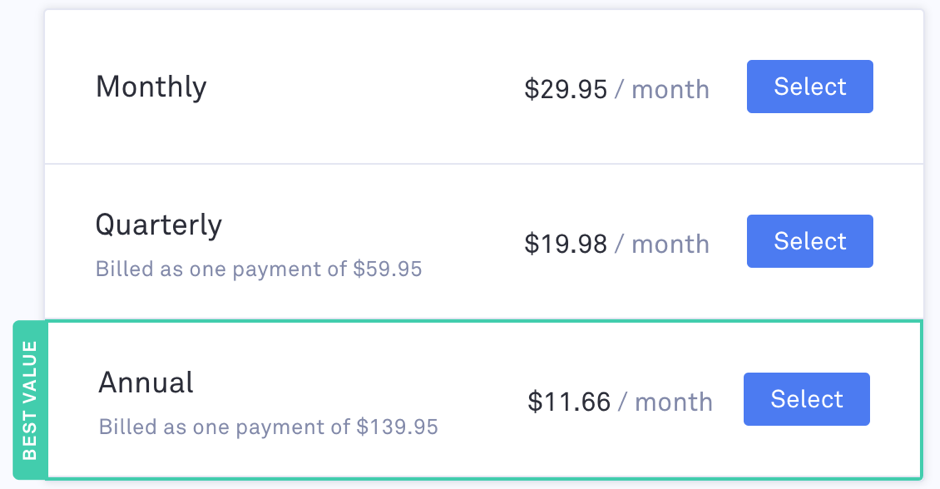Click the Quarterly plan title
Viewport: 940px width, 489px height.
(158, 225)
